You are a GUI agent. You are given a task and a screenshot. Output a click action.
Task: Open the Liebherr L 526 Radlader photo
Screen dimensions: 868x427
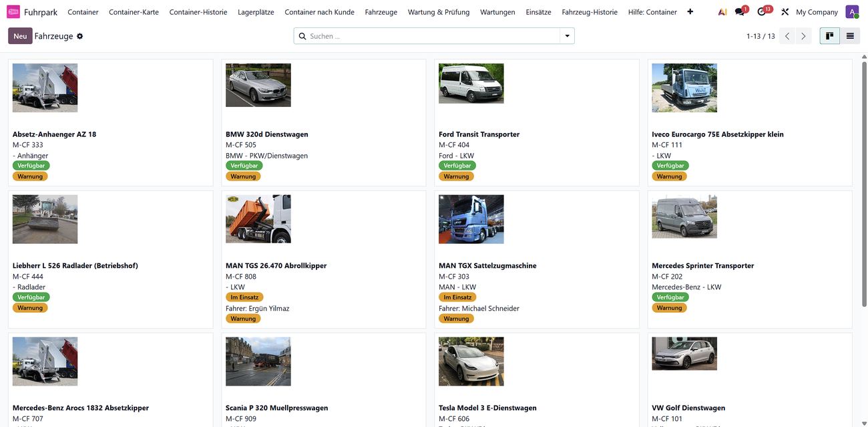(x=45, y=219)
